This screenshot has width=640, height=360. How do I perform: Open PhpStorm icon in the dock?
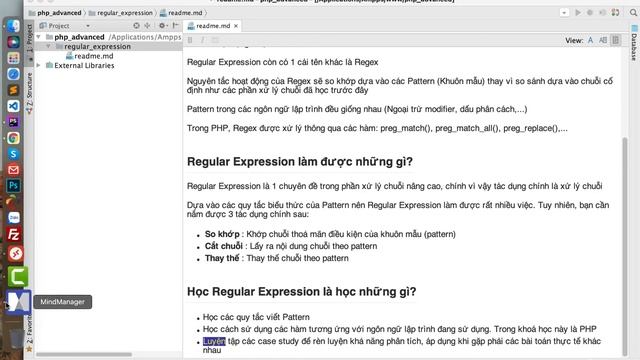13,122
